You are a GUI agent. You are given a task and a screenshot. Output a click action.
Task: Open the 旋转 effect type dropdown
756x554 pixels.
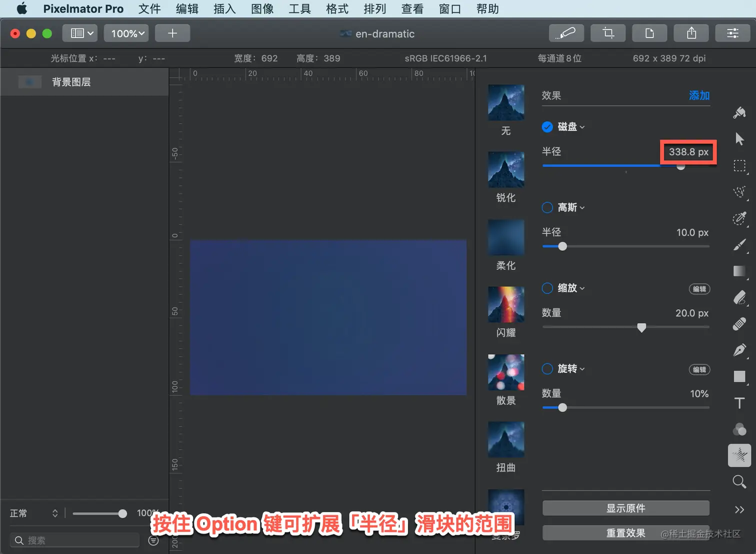click(571, 369)
